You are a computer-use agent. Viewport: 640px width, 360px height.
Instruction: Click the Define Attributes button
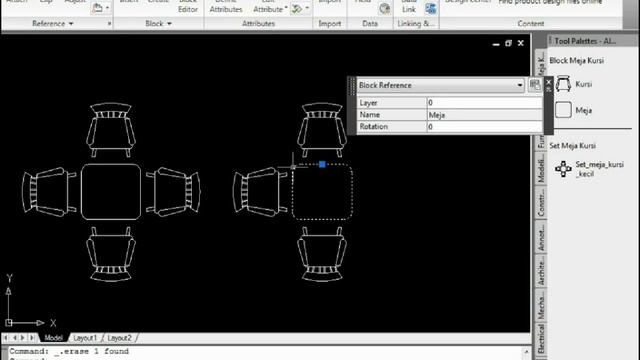coord(226,6)
